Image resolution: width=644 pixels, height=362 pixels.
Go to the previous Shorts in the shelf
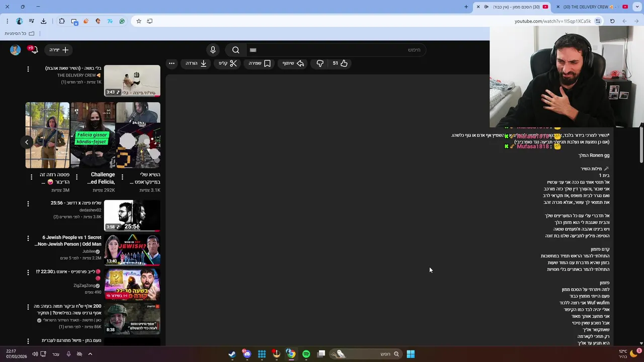coord(27,142)
